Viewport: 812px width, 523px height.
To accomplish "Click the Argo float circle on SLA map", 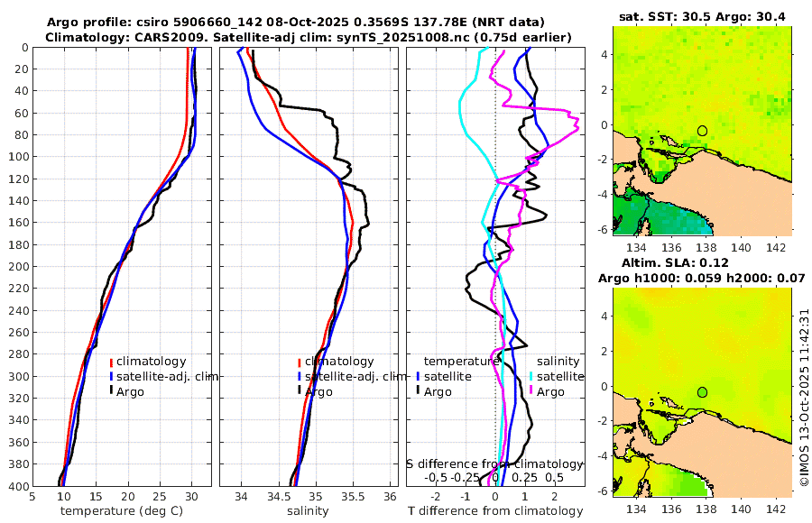I will pos(702,392).
